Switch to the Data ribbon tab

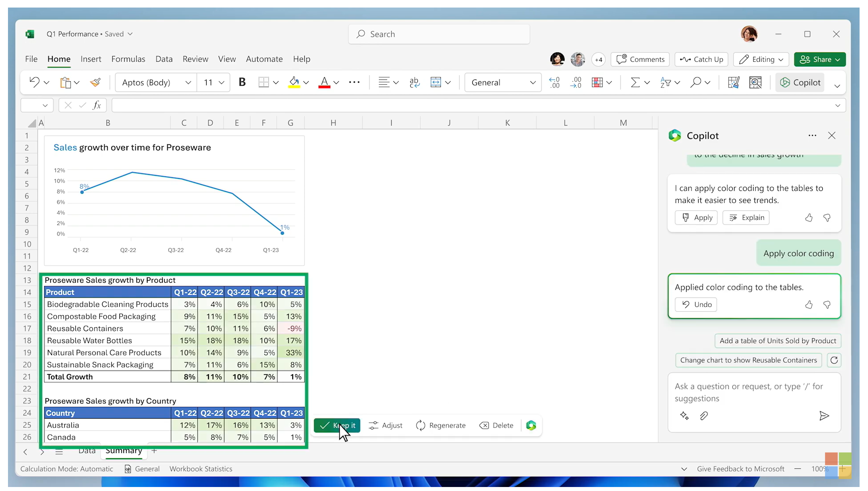click(x=164, y=59)
